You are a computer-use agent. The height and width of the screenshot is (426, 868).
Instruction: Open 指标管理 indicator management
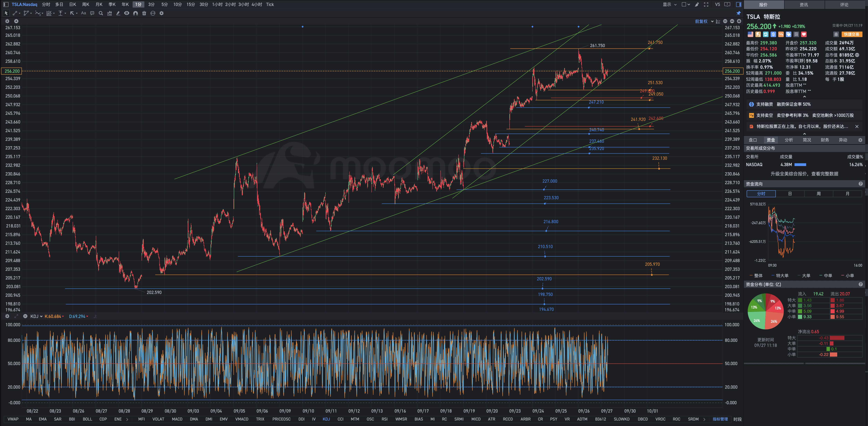coord(720,419)
